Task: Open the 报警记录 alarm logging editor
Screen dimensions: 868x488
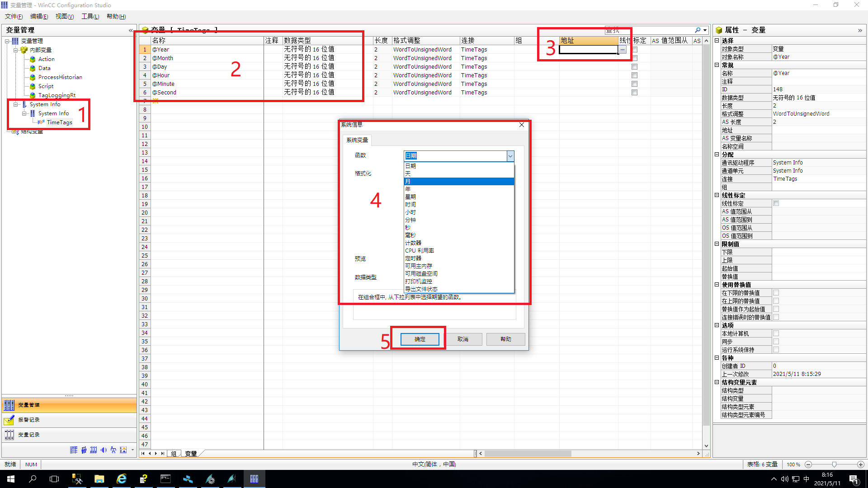Action: pyautogui.click(x=28, y=420)
